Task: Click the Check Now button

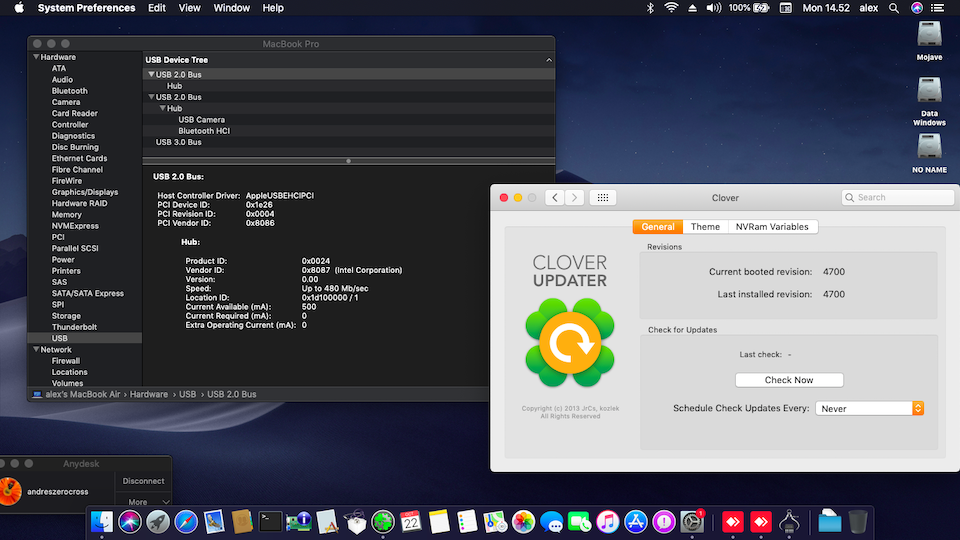Action: 789,380
